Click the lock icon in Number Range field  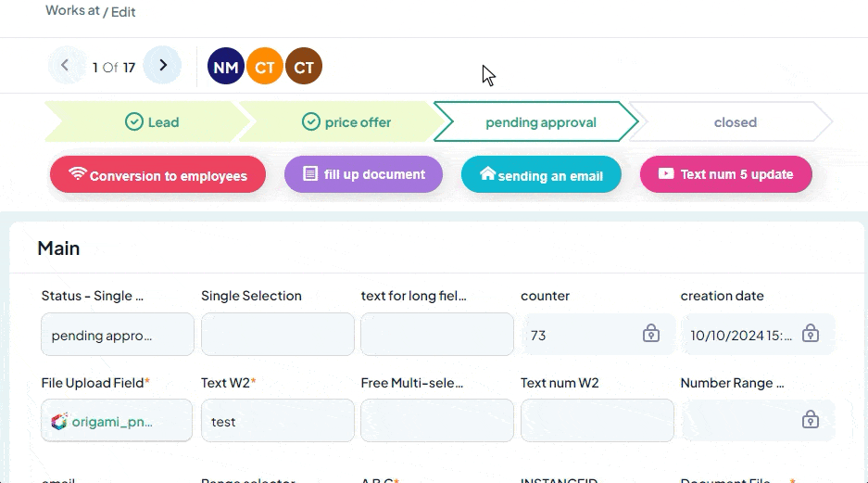pos(811,420)
